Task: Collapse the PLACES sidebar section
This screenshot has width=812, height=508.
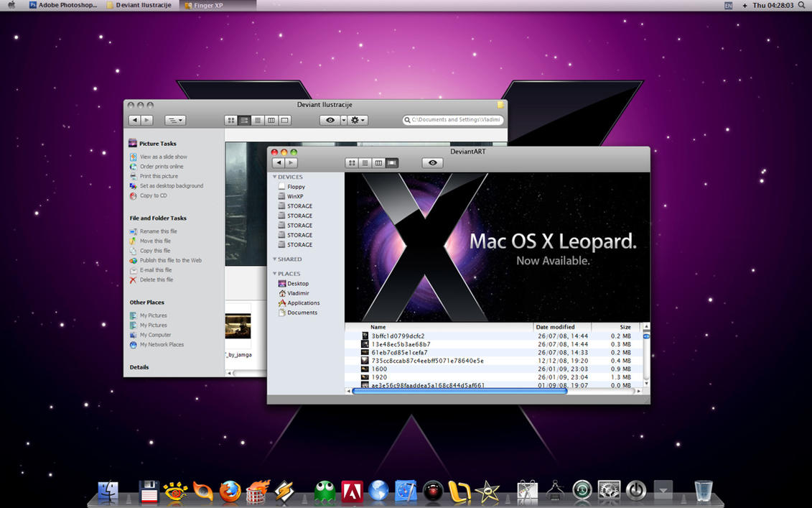Action: click(x=274, y=274)
